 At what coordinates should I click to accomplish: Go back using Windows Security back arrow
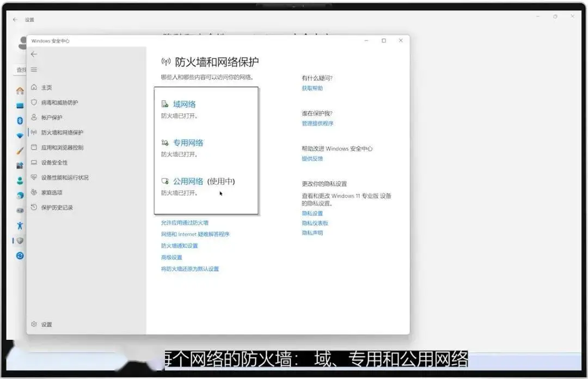pos(34,54)
